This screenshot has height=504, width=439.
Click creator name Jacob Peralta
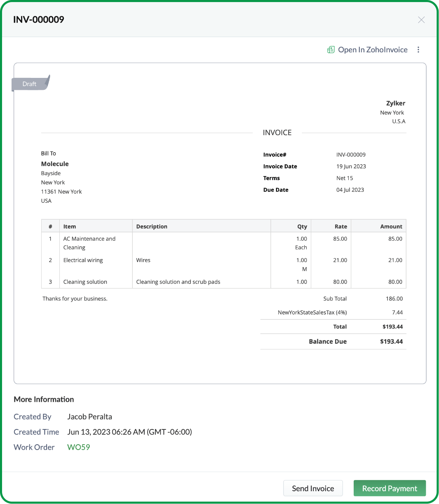(89, 417)
